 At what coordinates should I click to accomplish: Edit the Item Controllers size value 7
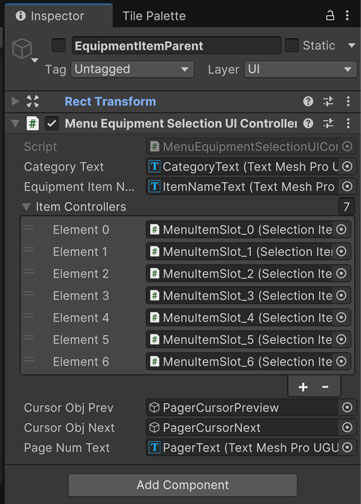(346, 207)
